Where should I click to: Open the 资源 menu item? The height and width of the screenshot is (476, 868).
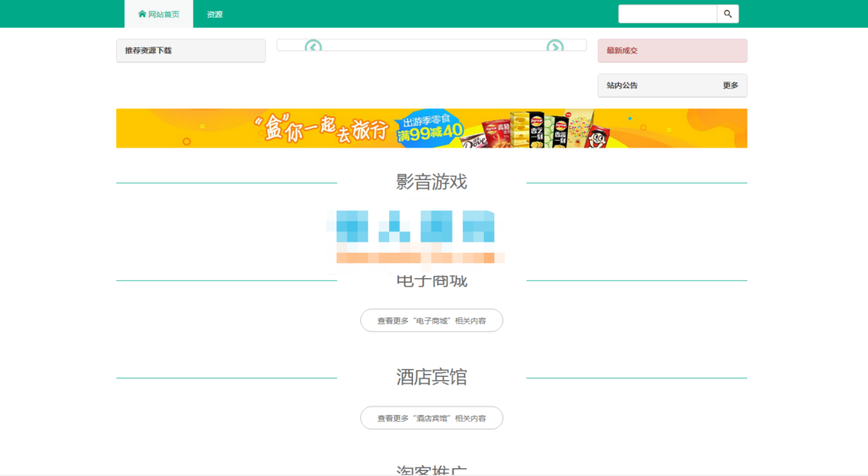(214, 14)
